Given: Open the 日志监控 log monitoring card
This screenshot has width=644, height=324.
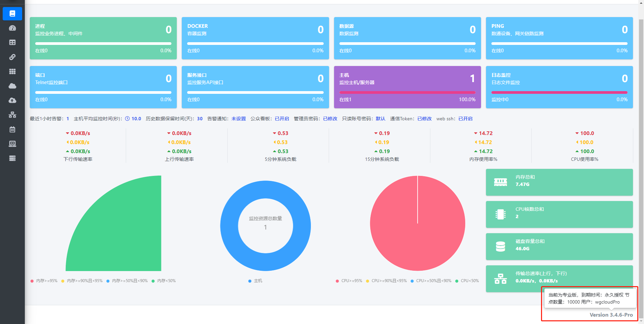Looking at the screenshot, I should [x=559, y=87].
